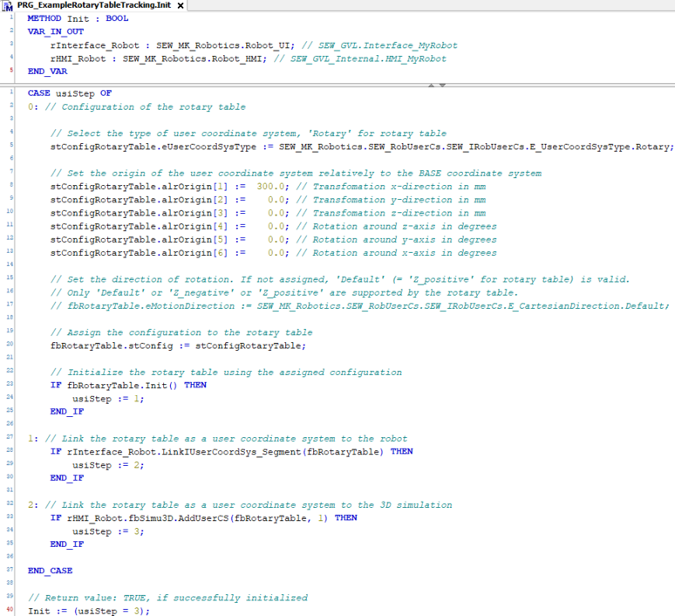
Task: Click the CASE usiStep OF statement
Action: 69,93
